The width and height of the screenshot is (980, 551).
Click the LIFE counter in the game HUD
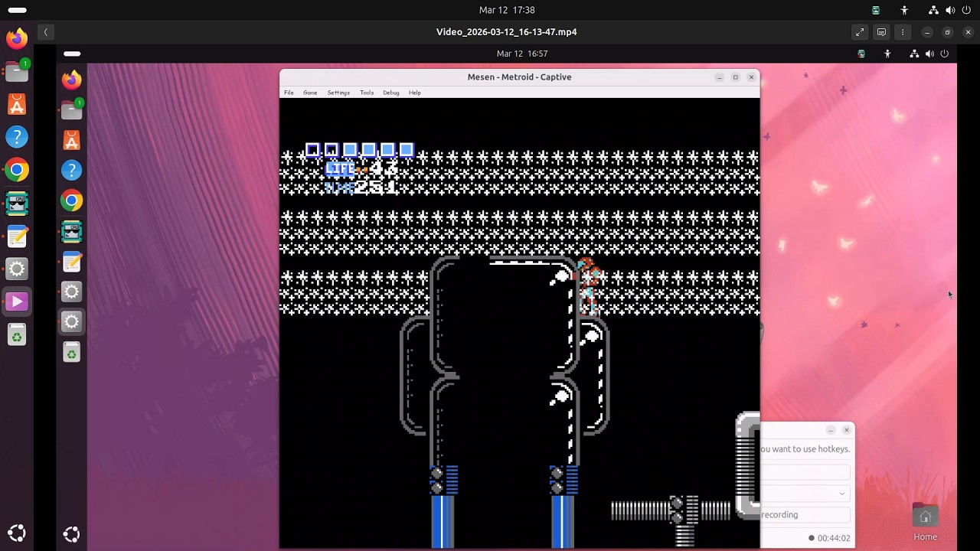[361, 169]
